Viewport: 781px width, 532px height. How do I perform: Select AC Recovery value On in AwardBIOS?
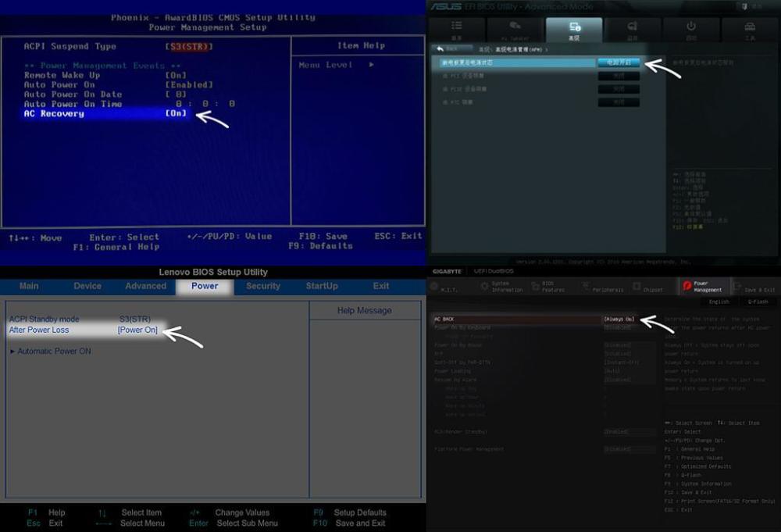(x=176, y=113)
